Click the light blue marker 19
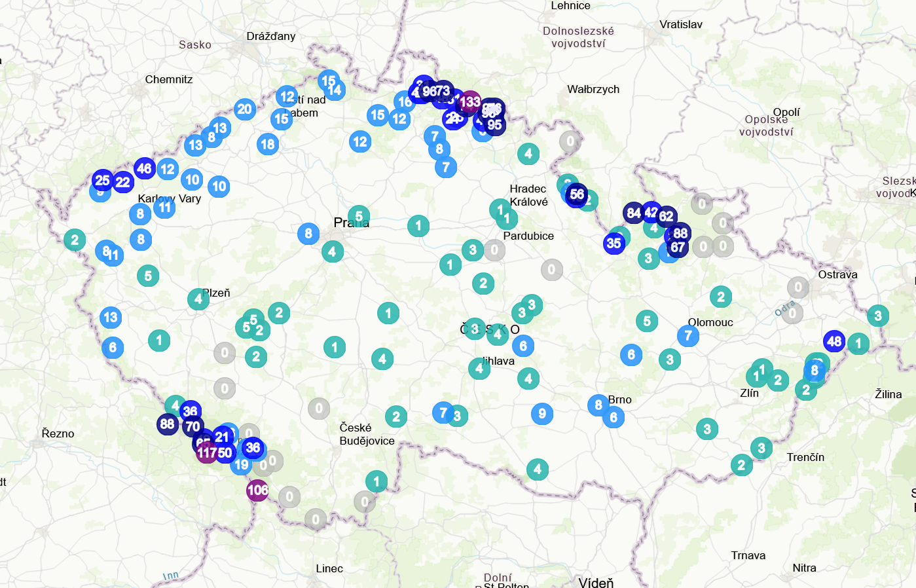This screenshot has width=916, height=588. click(x=242, y=465)
